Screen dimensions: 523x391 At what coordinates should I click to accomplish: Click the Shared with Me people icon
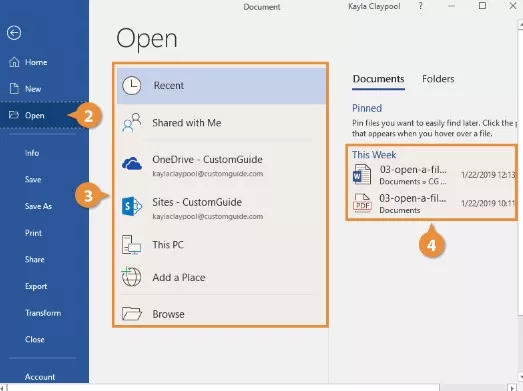[x=132, y=123]
